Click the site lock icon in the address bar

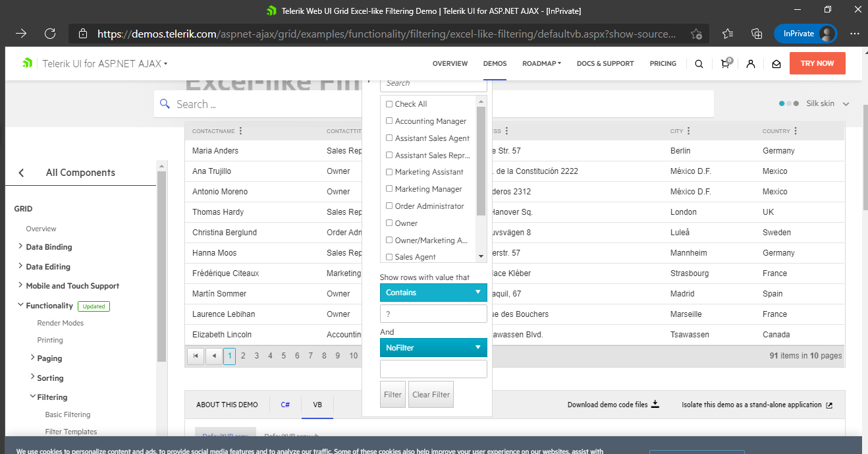83,34
